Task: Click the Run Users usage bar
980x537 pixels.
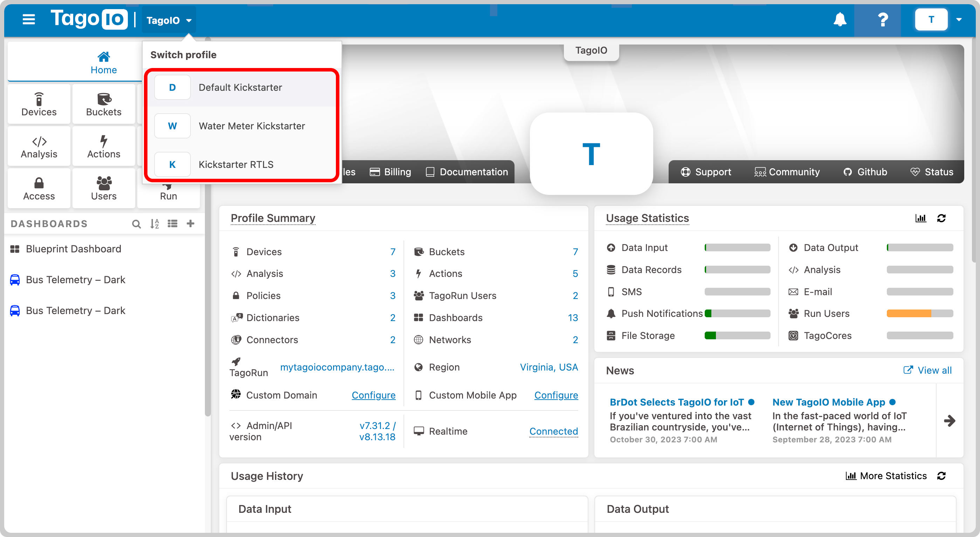Action: pyautogui.click(x=919, y=313)
